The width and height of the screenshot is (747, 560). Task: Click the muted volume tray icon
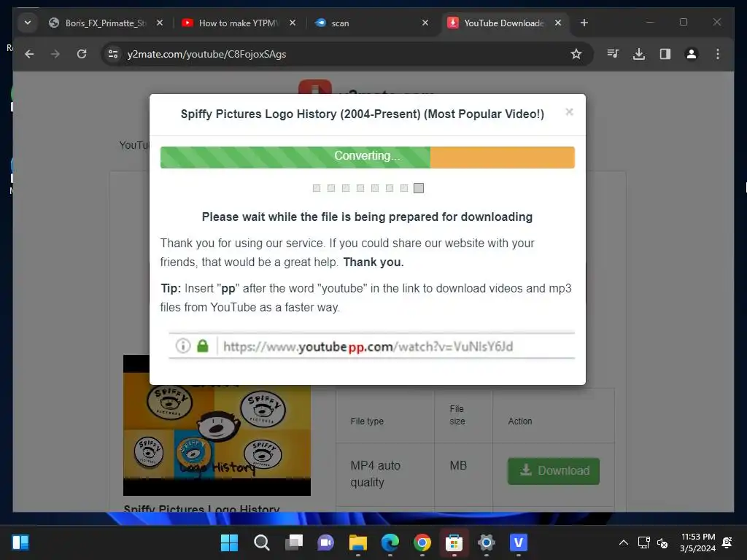662,542
